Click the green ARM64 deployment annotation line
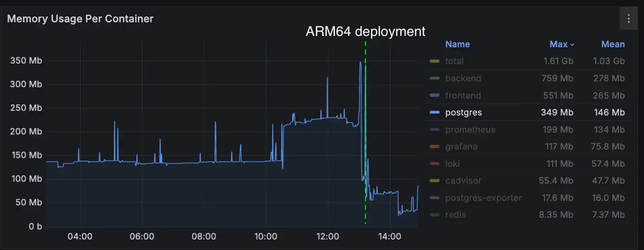 click(365, 136)
